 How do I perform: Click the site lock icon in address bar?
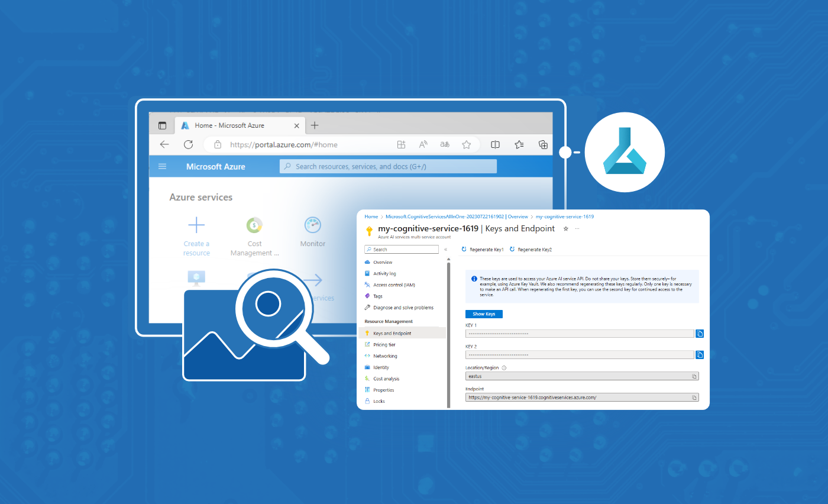point(218,144)
